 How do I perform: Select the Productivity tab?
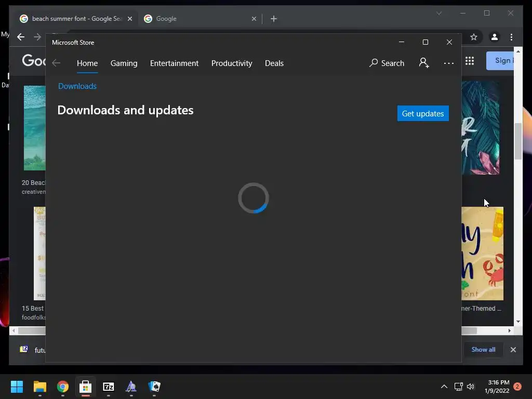point(232,63)
